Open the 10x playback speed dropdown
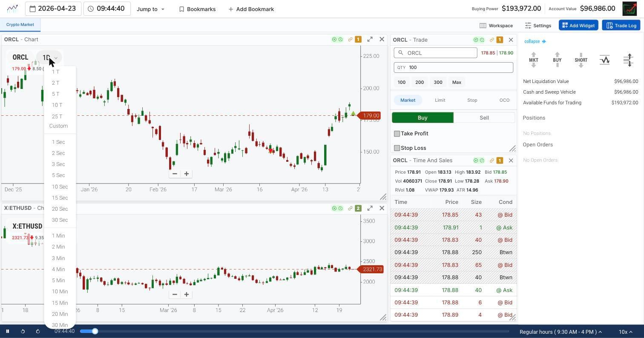This screenshot has width=644, height=338. 625,332
